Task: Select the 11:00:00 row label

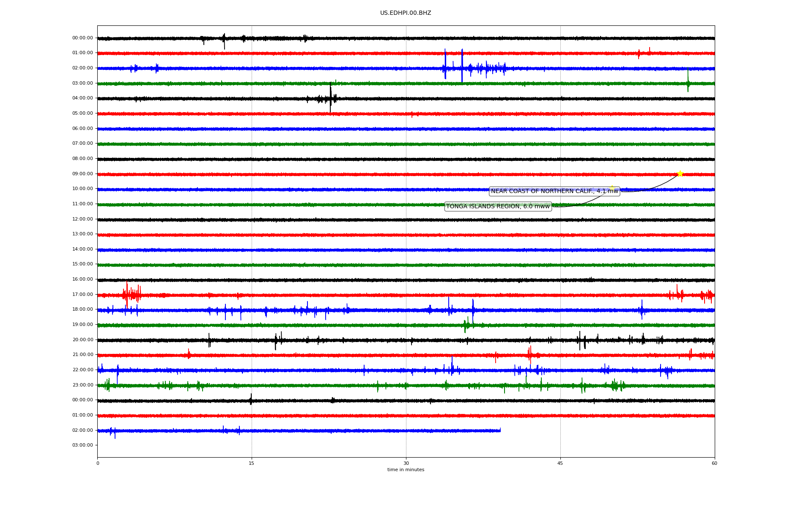Action: [82, 204]
